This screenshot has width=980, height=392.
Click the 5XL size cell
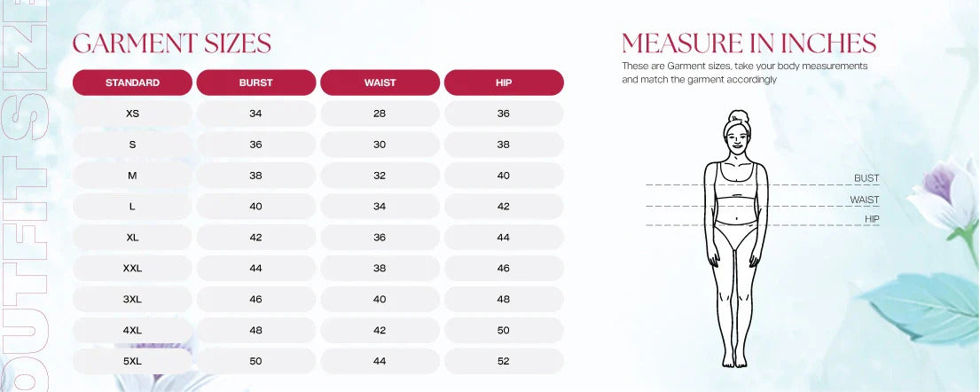132,361
